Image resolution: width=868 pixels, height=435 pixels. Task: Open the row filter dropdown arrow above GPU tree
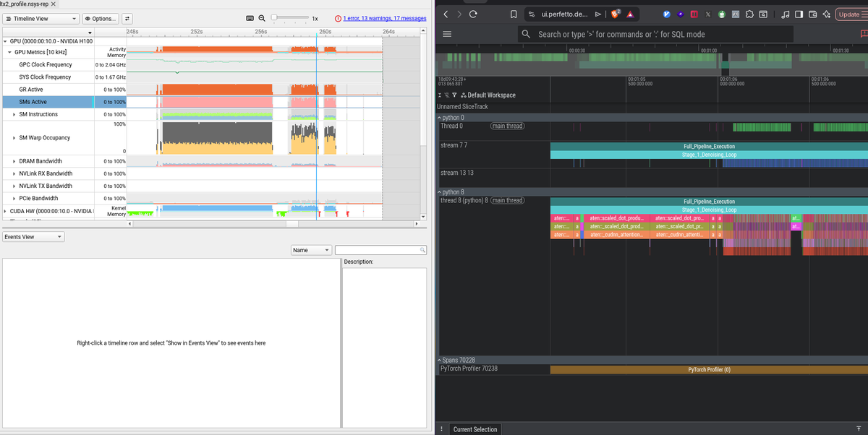click(x=90, y=33)
